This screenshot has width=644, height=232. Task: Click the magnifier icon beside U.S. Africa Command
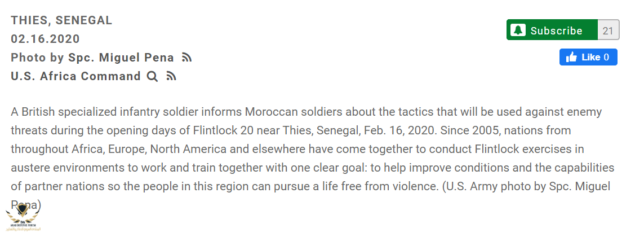[152, 77]
